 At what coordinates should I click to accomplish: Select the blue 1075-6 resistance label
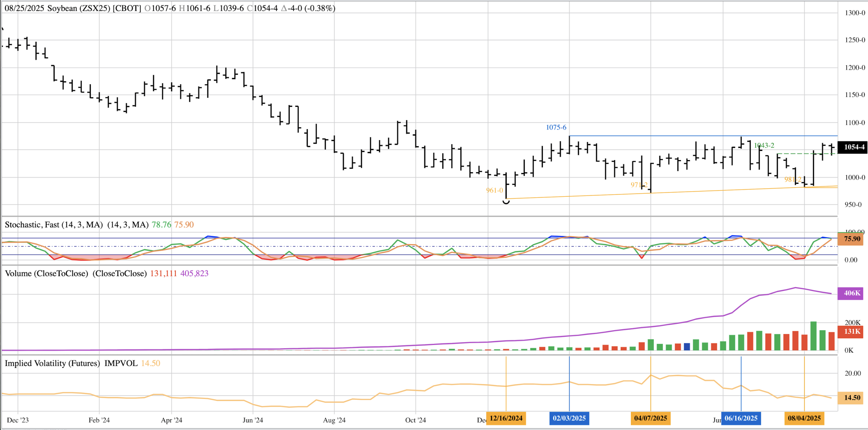556,128
